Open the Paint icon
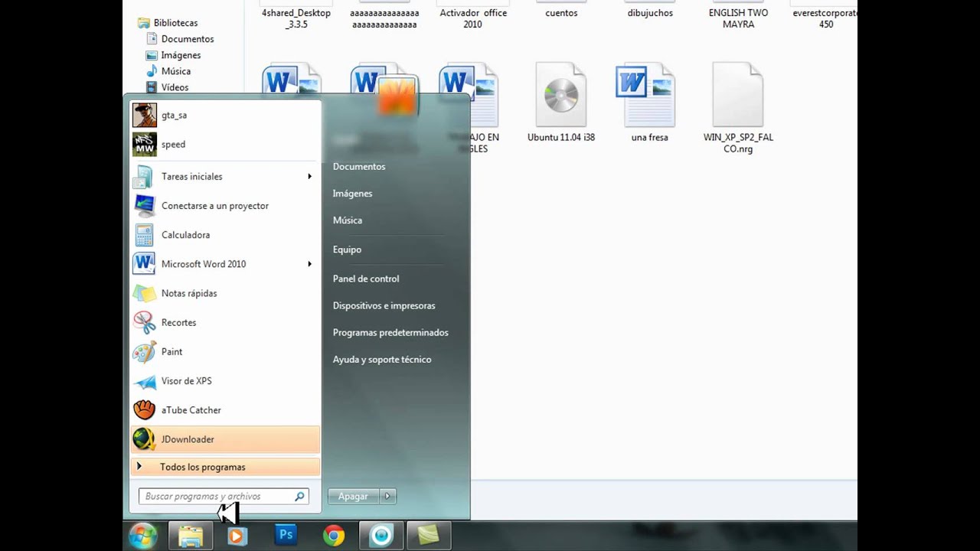The image size is (980, 551). click(144, 352)
